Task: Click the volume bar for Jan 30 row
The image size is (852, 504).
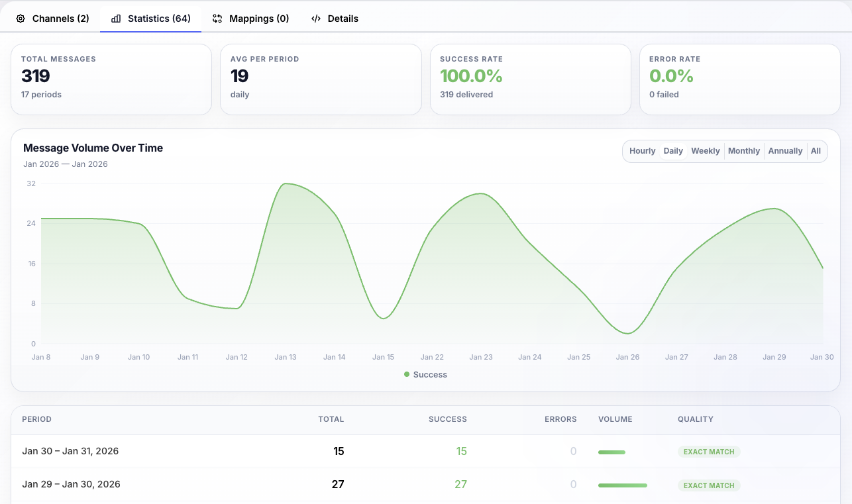Action: 612,452
